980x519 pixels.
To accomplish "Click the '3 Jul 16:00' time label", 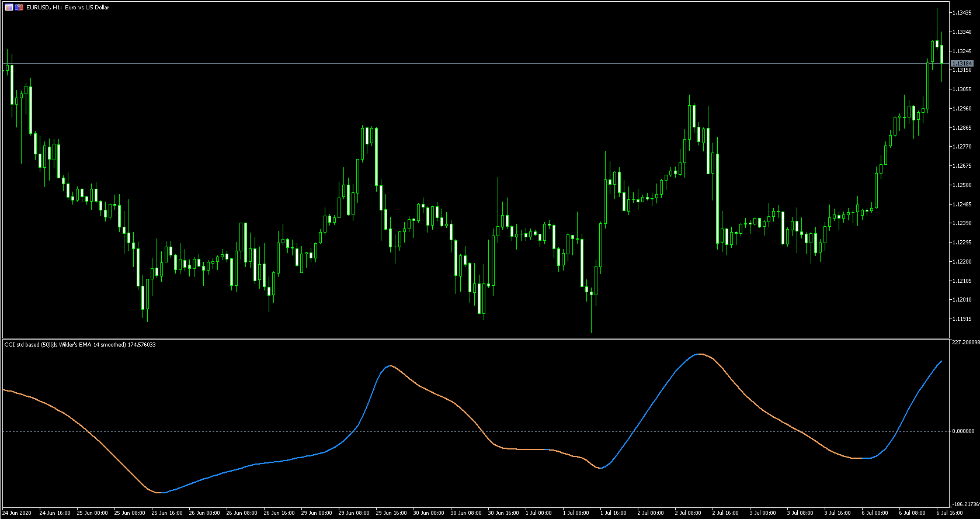I will 837,513.
